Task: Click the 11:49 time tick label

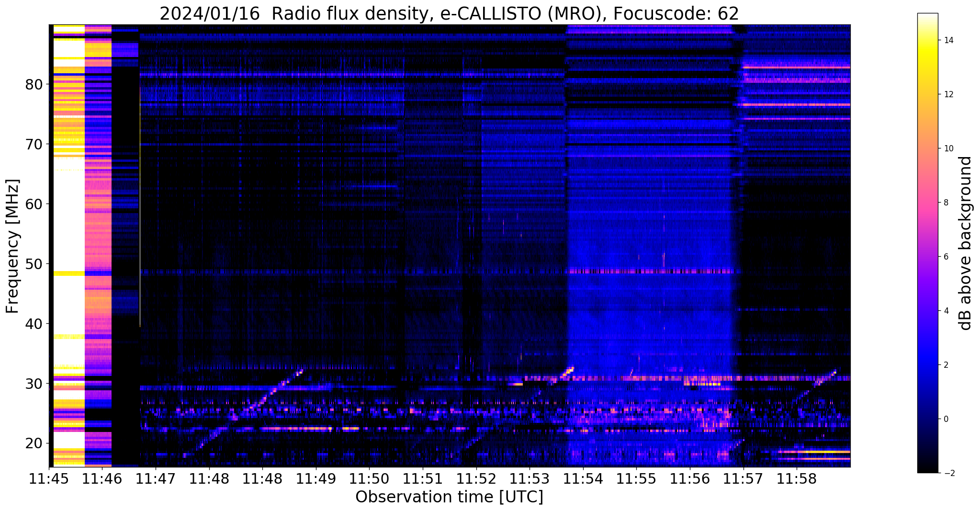Action: click(316, 479)
